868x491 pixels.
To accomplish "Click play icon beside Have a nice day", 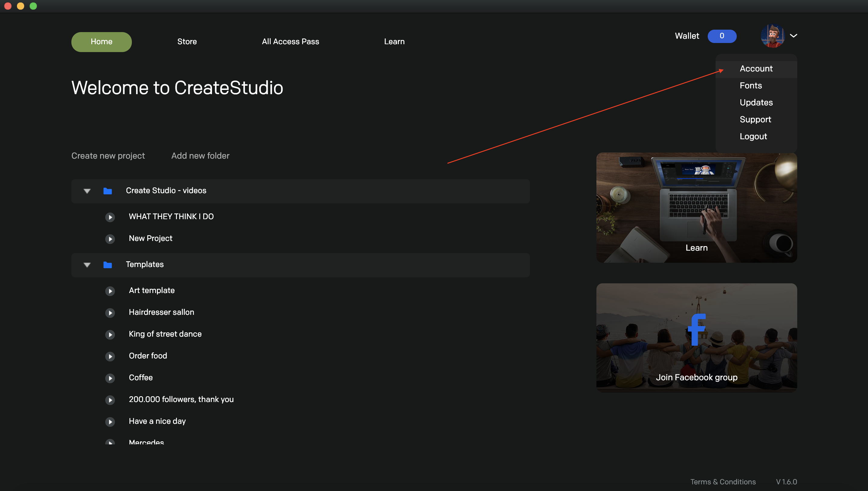I will point(110,422).
